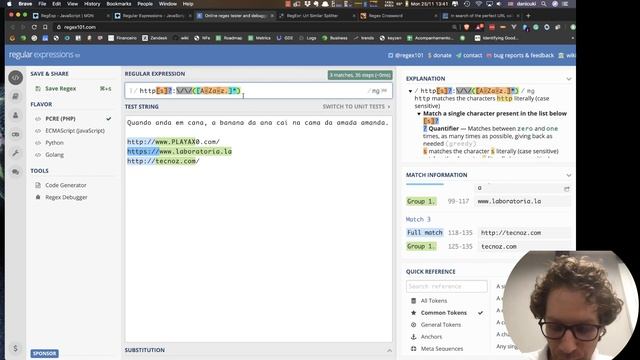Viewport: 640px width, 360px height.
Task: Click the browser back arrow
Action: coord(12,27)
